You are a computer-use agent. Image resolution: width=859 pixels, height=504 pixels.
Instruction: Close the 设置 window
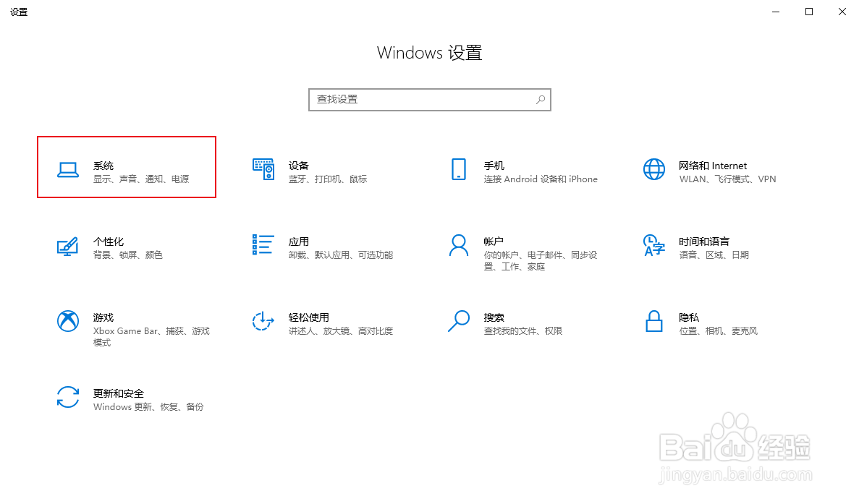coord(842,12)
